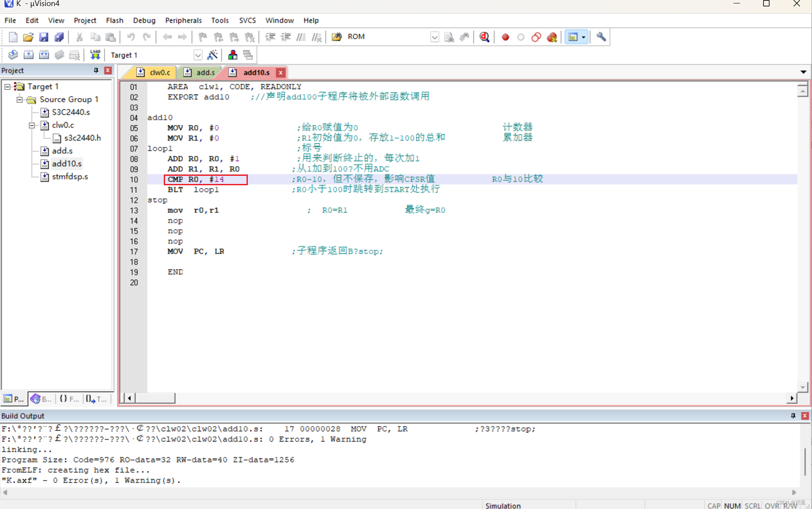Click the Copy icon in the toolbar
This screenshot has width=812, height=509.
point(95,37)
